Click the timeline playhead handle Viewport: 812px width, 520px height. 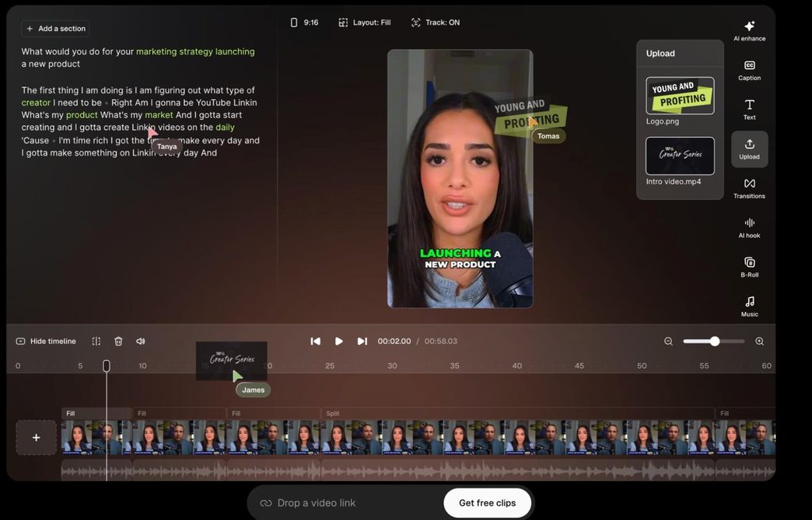(107, 366)
